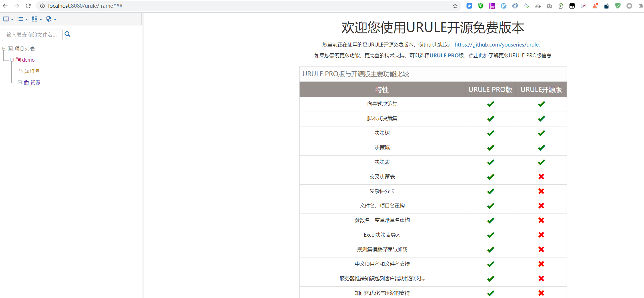Collapse the demo project node
Viewport: 644px width, 298px height.
12,60
